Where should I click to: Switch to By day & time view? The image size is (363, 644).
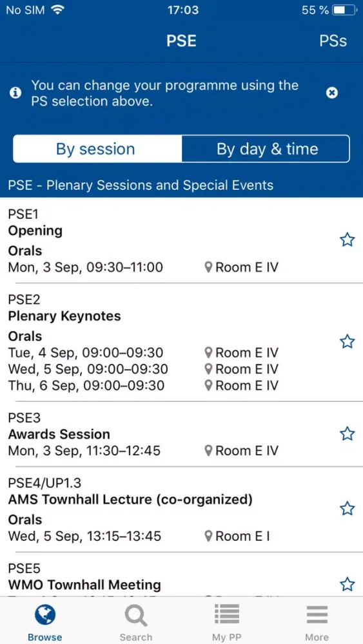pyautogui.click(x=266, y=149)
